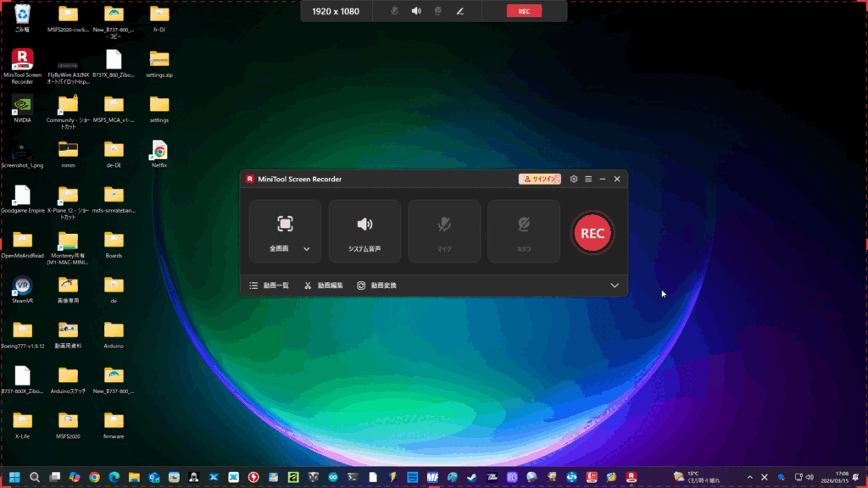Click the webcam icon in top floating bar
Viewport: 868px width, 488px height.
tap(438, 11)
